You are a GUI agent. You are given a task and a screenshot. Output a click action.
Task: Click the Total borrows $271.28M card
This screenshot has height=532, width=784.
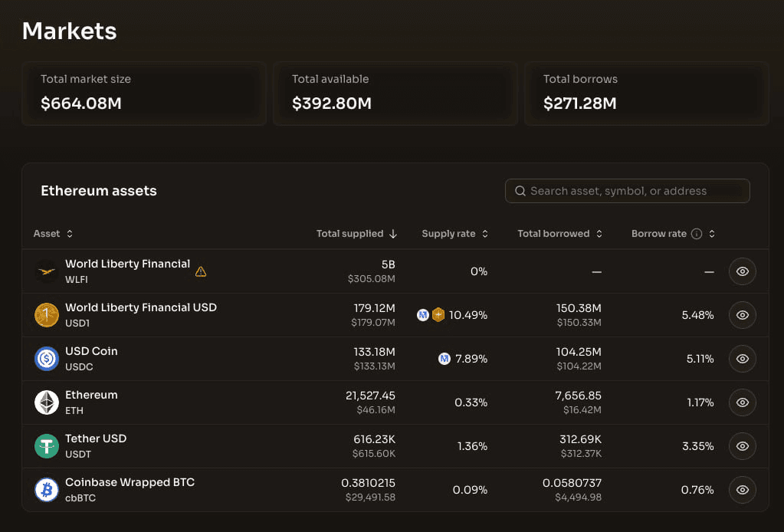tap(647, 94)
